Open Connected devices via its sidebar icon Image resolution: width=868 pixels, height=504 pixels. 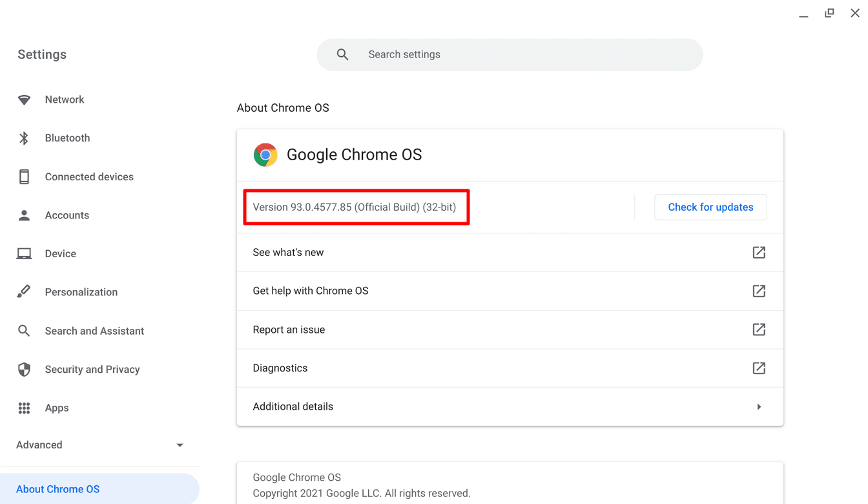click(x=24, y=176)
